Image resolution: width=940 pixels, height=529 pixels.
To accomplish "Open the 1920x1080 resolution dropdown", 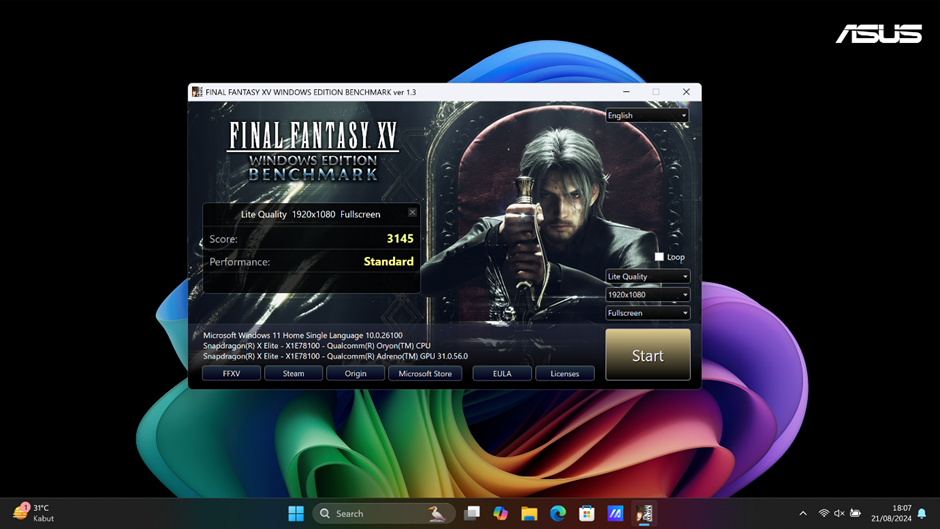I will (647, 294).
